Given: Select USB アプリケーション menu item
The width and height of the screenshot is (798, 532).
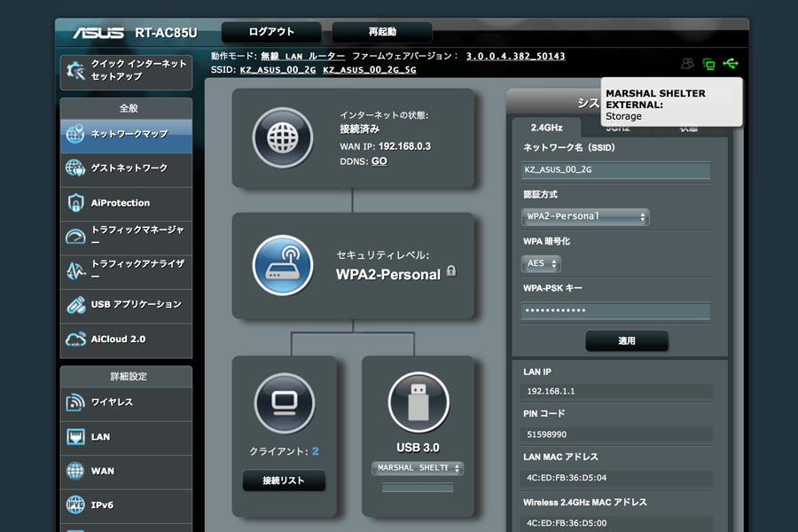Looking at the screenshot, I should (126, 305).
